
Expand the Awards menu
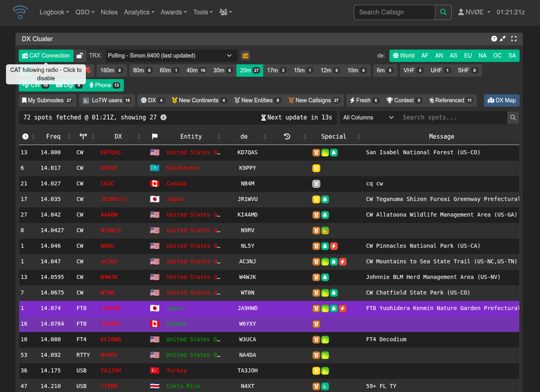click(174, 12)
